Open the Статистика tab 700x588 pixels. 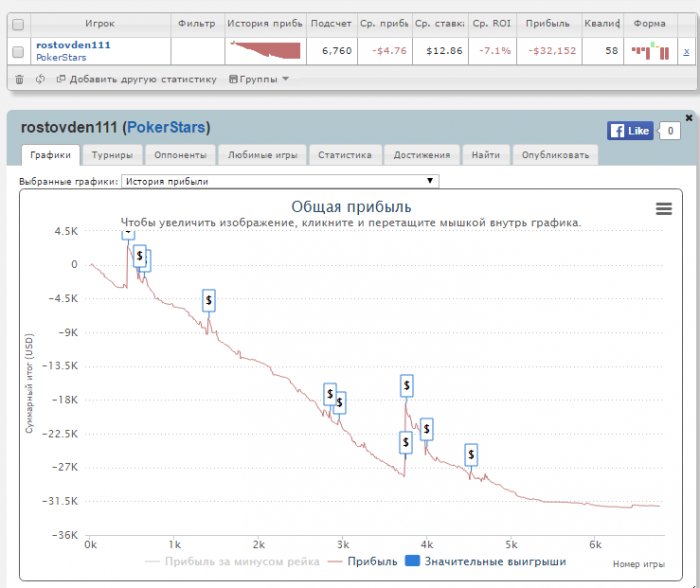click(345, 155)
